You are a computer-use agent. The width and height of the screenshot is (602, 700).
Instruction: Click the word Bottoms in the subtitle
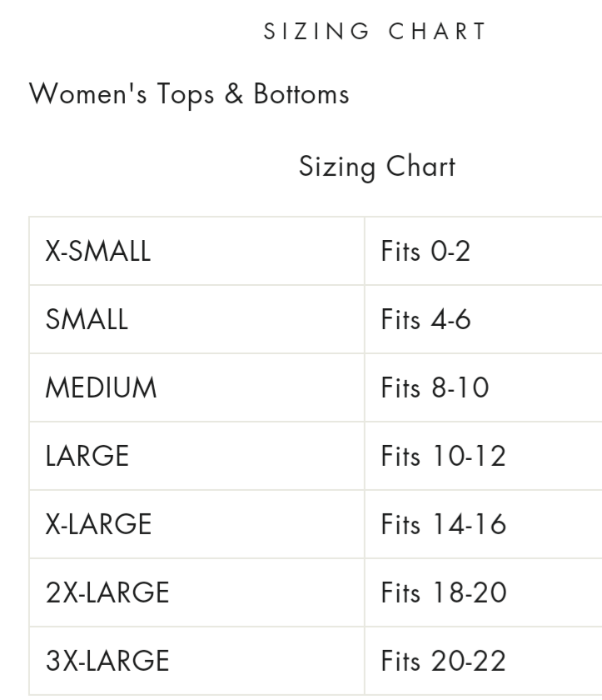tap(301, 94)
